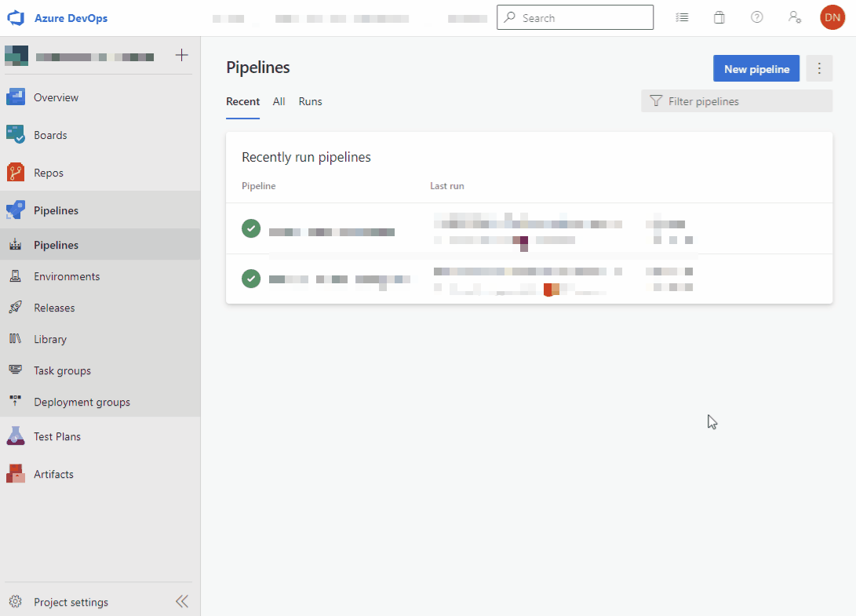Screen dimensions: 856x616
Task: Open Project settings
Action: 71,602
